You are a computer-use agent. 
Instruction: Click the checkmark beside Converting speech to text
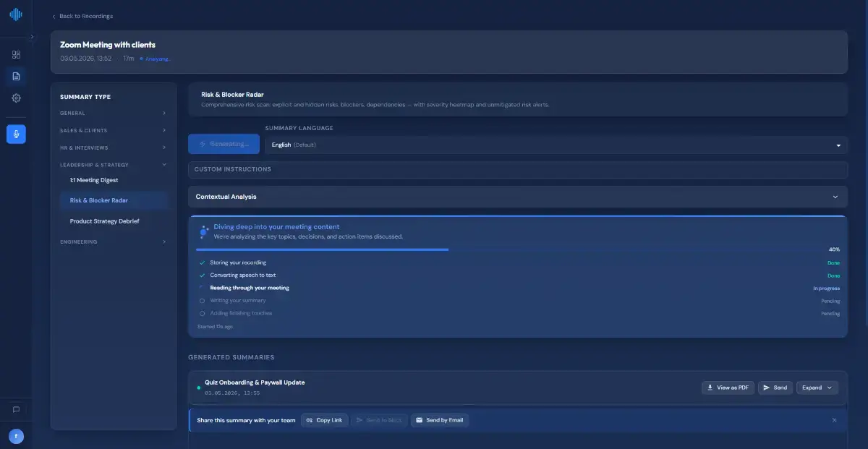tap(203, 275)
